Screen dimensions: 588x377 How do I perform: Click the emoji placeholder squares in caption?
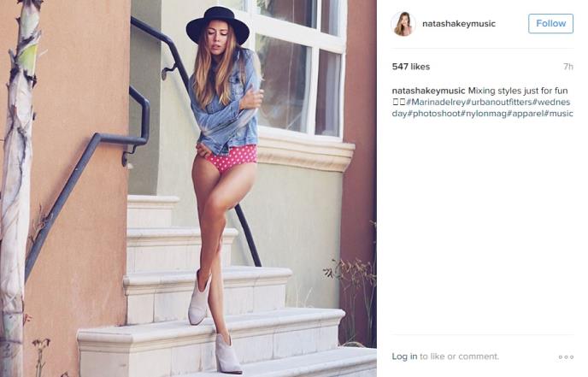click(398, 102)
